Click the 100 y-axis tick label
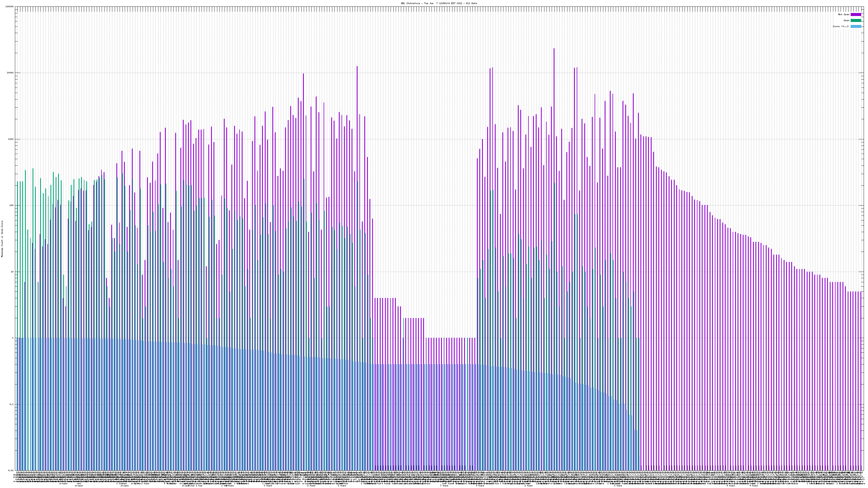Screen dimensions: 868x488 (x=12, y=206)
